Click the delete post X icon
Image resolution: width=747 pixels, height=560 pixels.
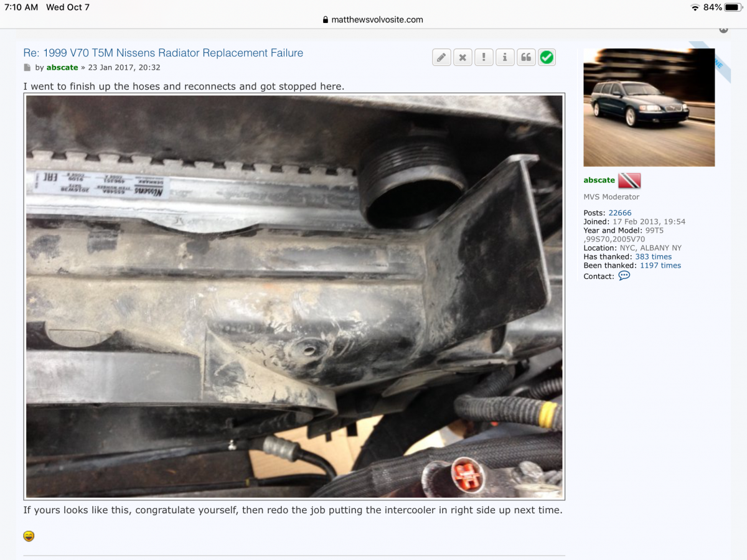click(463, 57)
